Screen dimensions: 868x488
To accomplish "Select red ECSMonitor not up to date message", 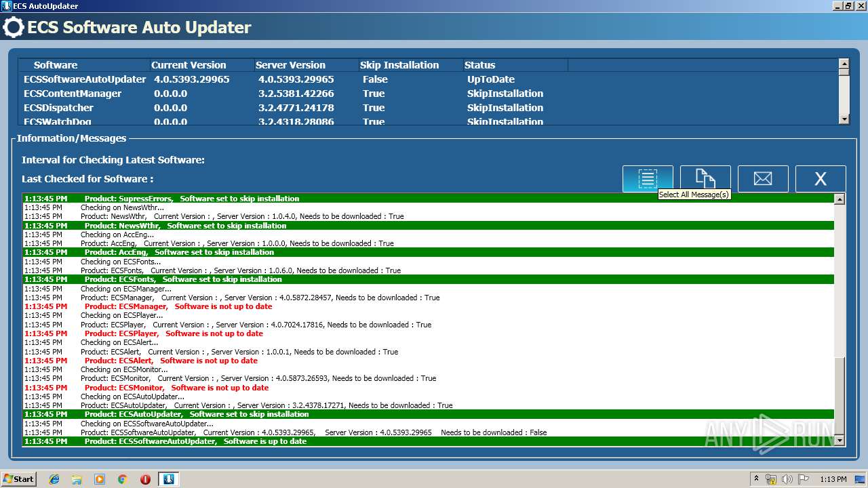I will 429,388.
